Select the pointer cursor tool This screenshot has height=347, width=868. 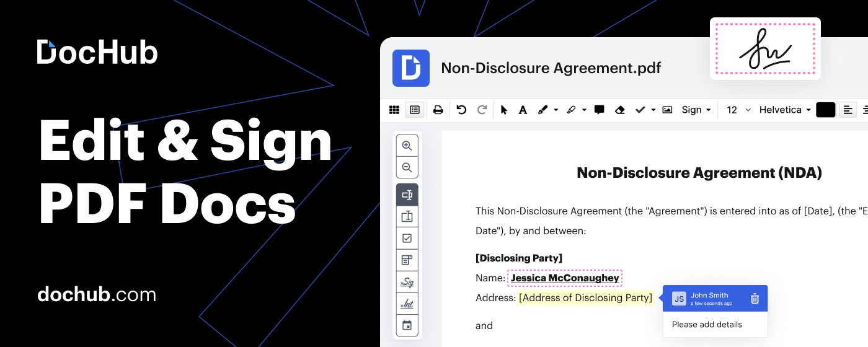[503, 110]
